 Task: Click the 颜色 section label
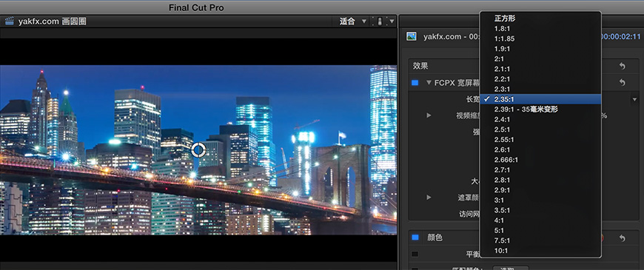(435, 237)
